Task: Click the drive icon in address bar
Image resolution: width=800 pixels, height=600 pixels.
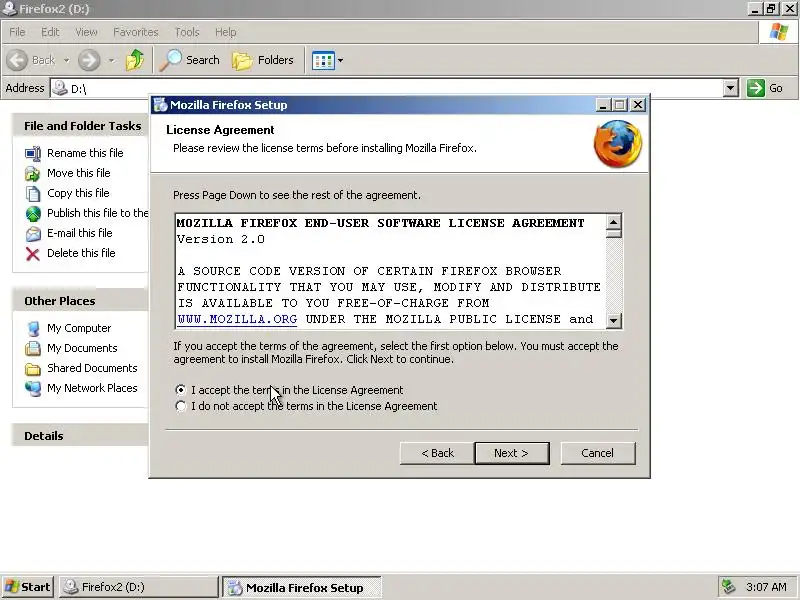Action: tap(60, 88)
